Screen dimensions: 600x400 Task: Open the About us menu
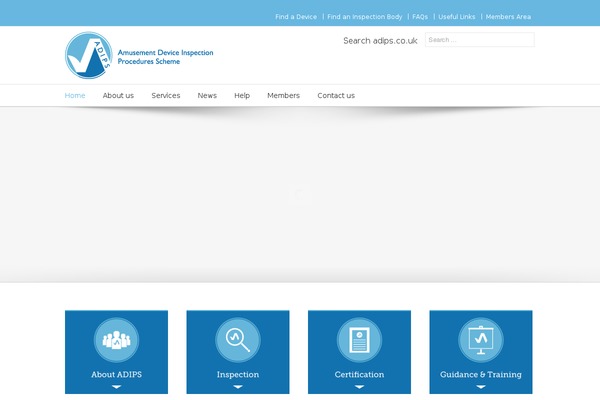[118, 96]
